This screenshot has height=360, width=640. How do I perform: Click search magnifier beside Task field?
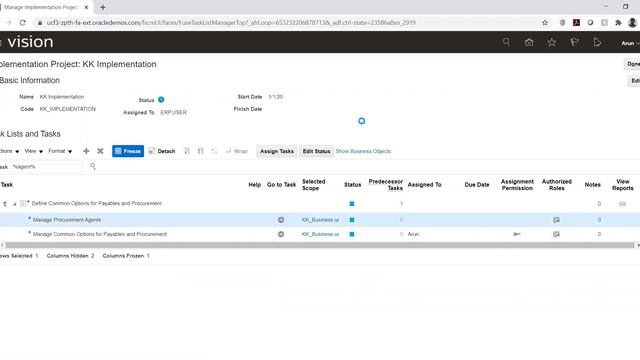click(x=93, y=166)
